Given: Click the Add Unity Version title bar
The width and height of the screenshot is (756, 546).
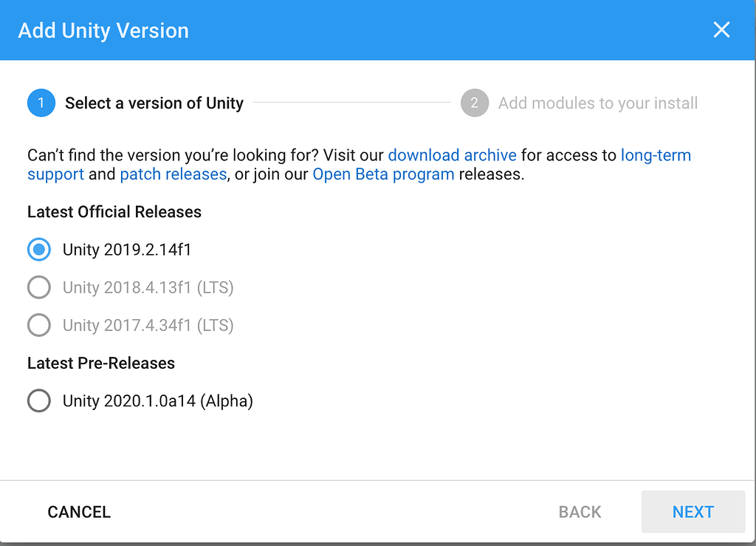Looking at the screenshot, I should point(103,30).
